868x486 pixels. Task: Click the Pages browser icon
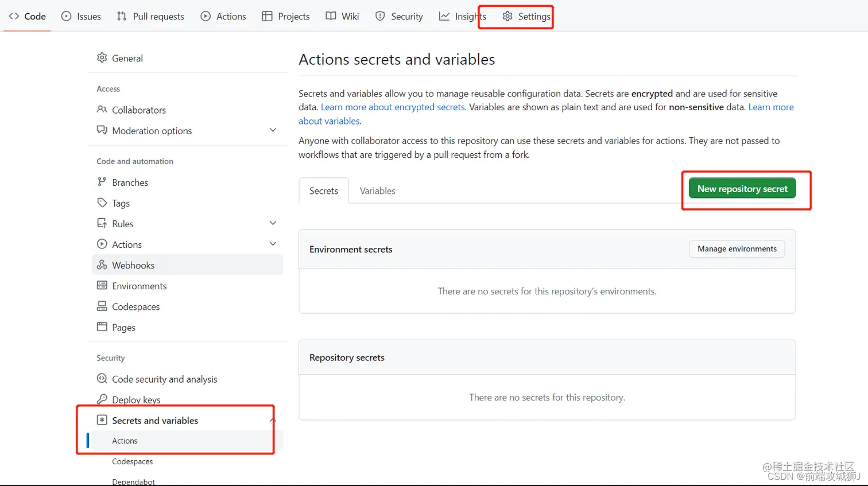click(102, 326)
